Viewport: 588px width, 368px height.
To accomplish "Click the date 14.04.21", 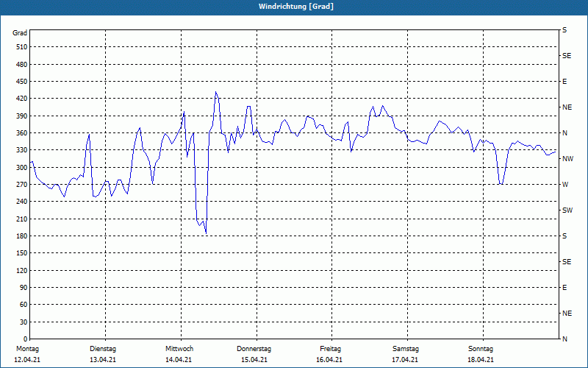I will pyautogui.click(x=179, y=360).
